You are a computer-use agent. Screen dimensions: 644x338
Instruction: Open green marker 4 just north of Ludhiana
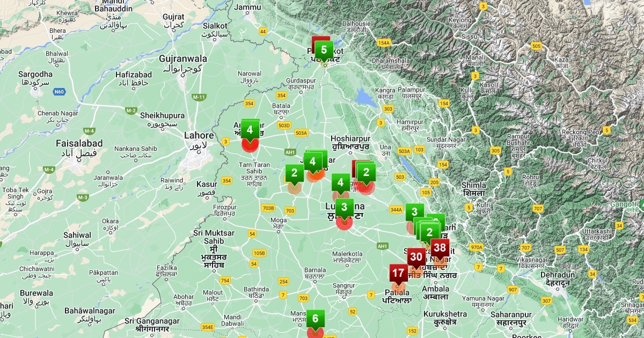pyautogui.click(x=340, y=183)
